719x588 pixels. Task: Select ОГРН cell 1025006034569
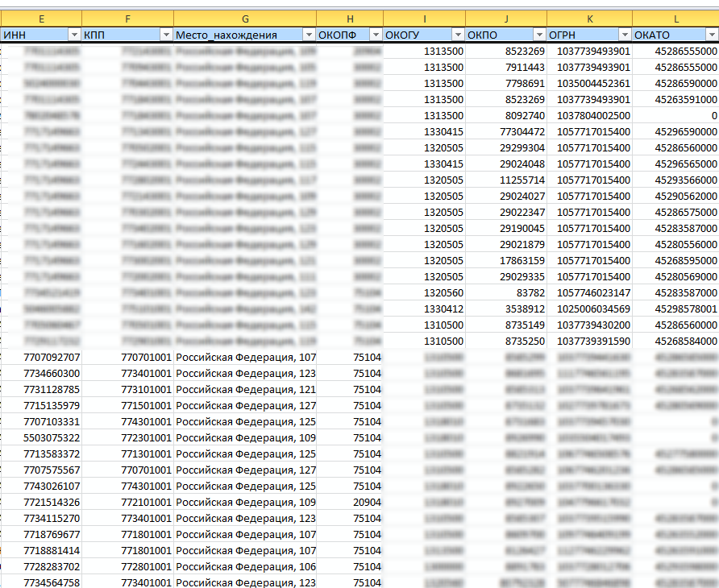tap(590, 308)
